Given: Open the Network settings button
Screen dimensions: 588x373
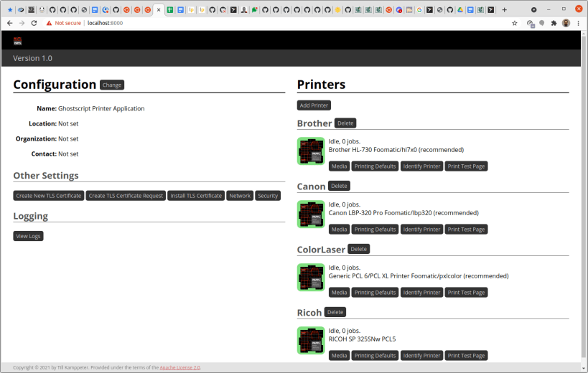Looking at the screenshot, I should (240, 196).
